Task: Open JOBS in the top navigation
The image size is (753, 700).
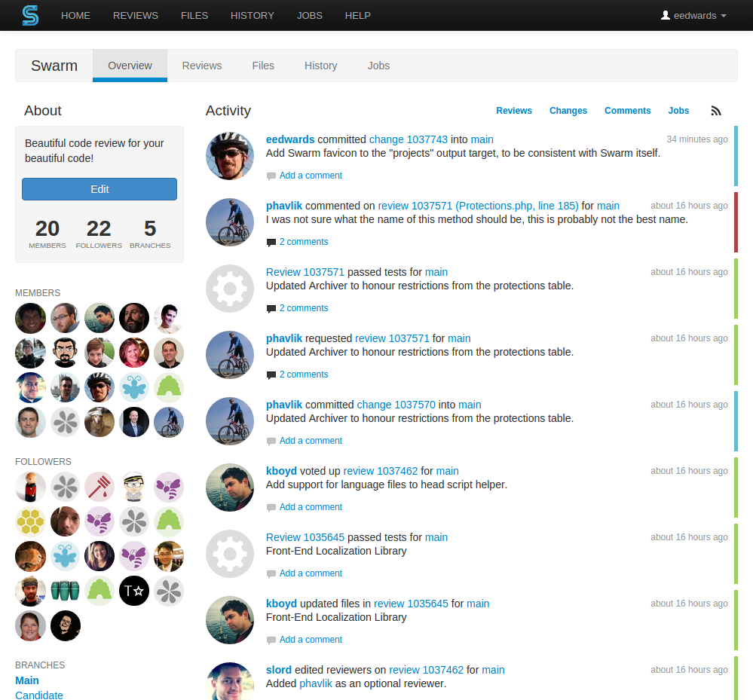Action: (x=309, y=15)
